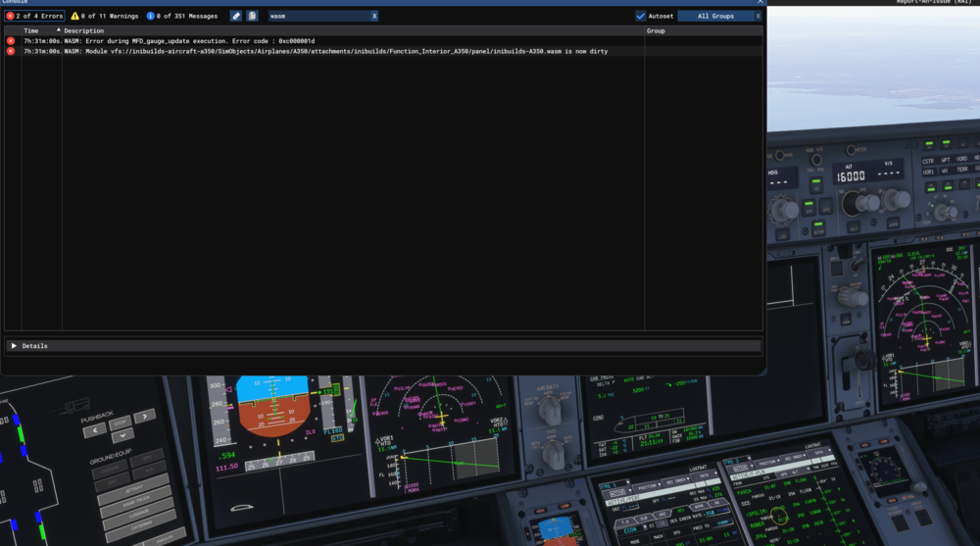Clear the wasm filter with X
The width and height of the screenshot is (980, 546).
tap(374, 16)
